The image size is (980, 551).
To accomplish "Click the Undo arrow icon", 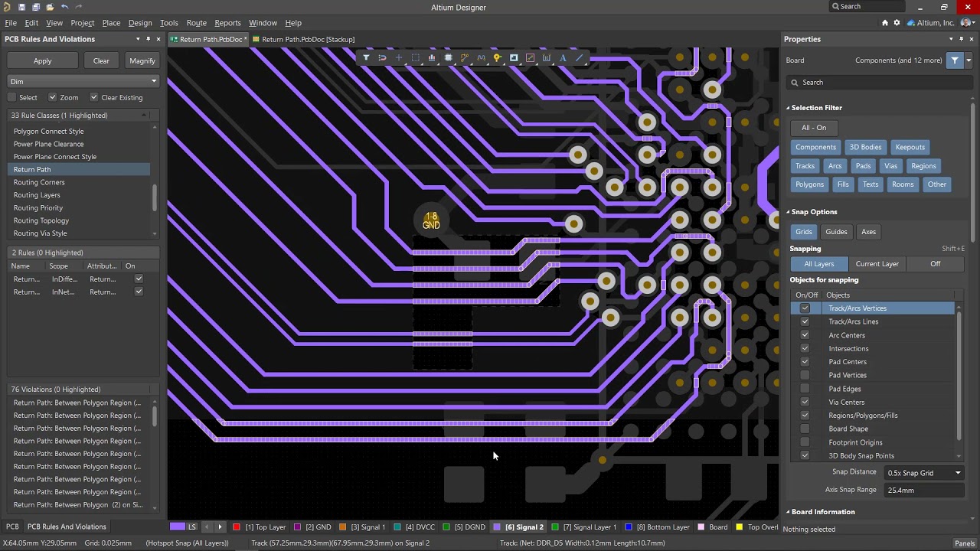I will pos(64,7).
